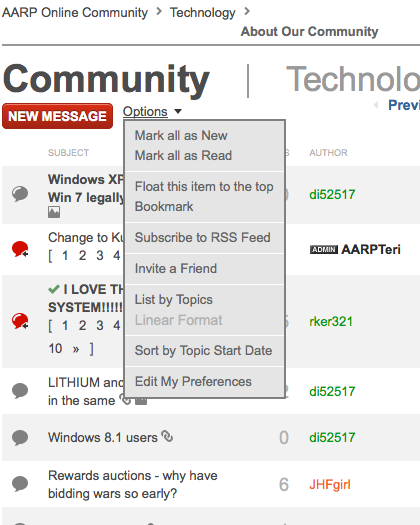View di52517 profile on LITHIUM row
Image resolution: width=420 pixels, height=525 pixels.
[x=332, y=391]
